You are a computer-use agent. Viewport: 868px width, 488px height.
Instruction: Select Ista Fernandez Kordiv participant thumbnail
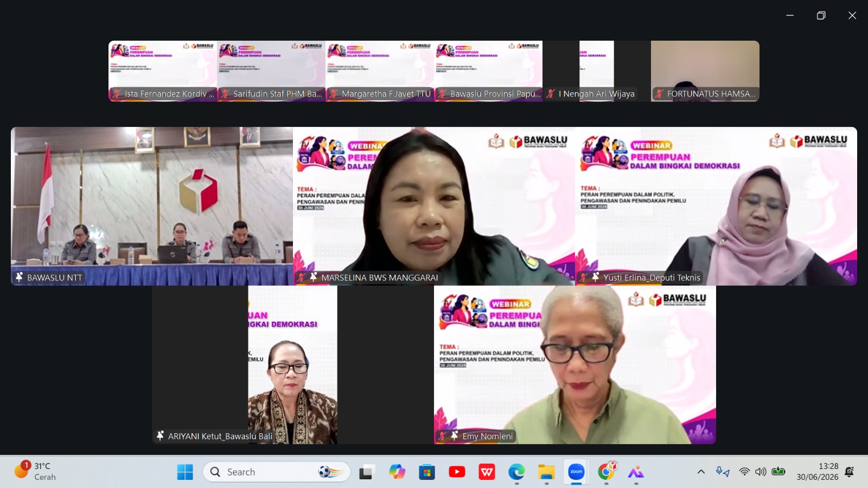pos(163,71)
